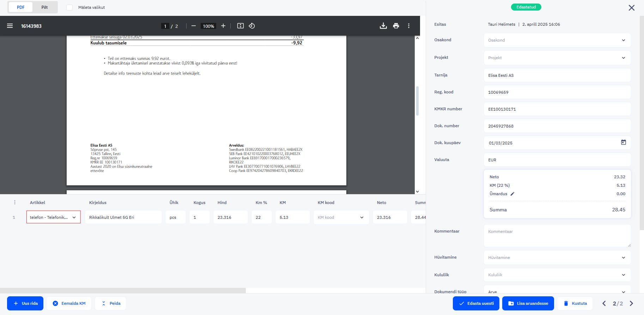Click the Peida button
This screenshot has height=315, width=644.
pyautogui.click(x=110, y=303)
